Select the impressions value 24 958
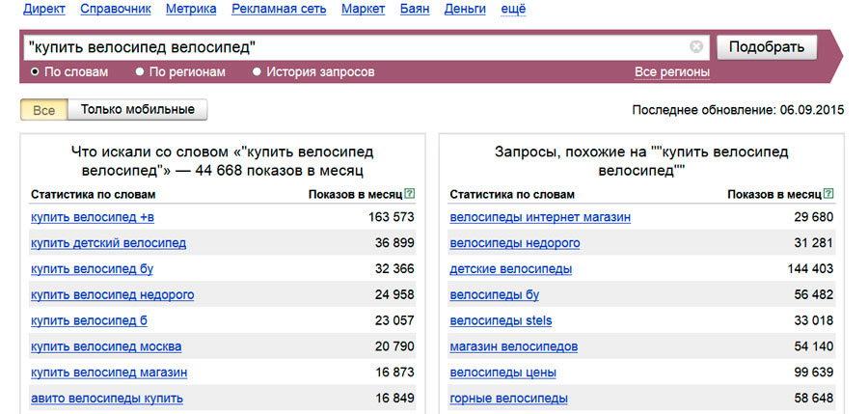The width and height of the screenshot is (868, 414). click(x=394, y=295)
